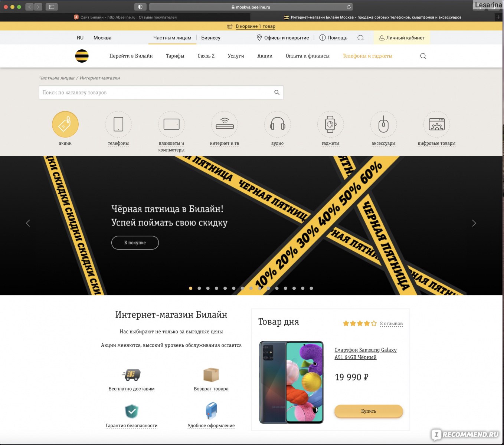Open the телефоны category icon
This screenshot has height=445, width=504.
(118, 125)
